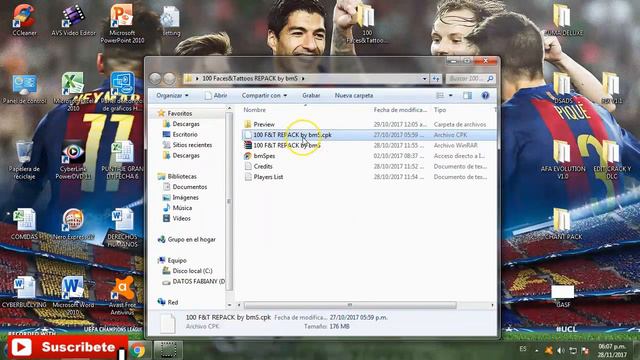The image size is (640, 360).
Task: Sort by the Tipo column header
Action: (x=440, y=110)
